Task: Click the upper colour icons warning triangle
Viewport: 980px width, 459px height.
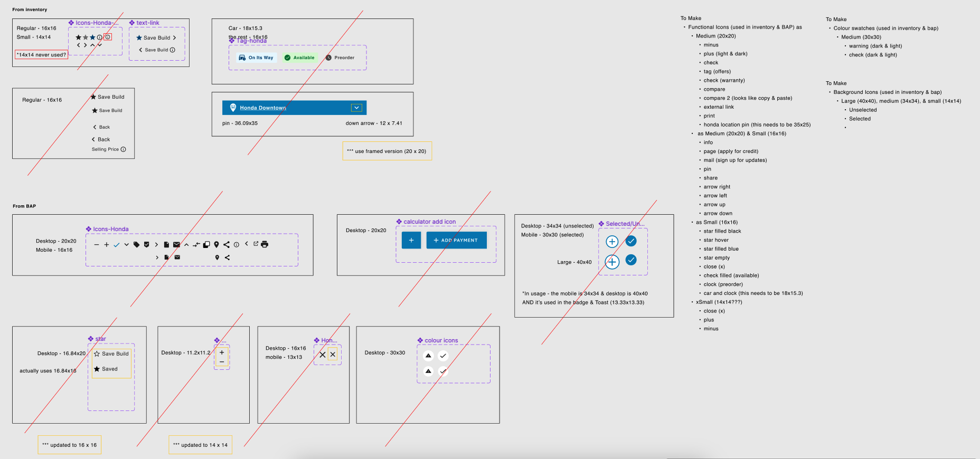Action: pyautogui.click(x=428, y=356)
